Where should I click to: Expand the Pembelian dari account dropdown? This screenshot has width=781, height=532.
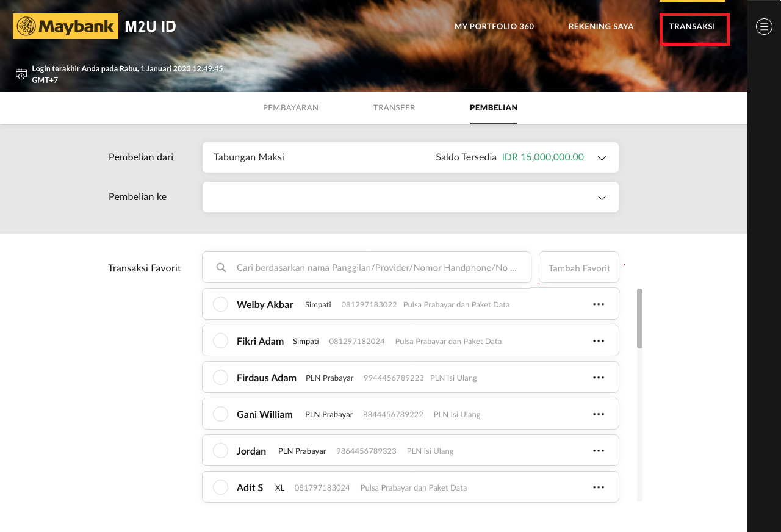pos(601,158)
